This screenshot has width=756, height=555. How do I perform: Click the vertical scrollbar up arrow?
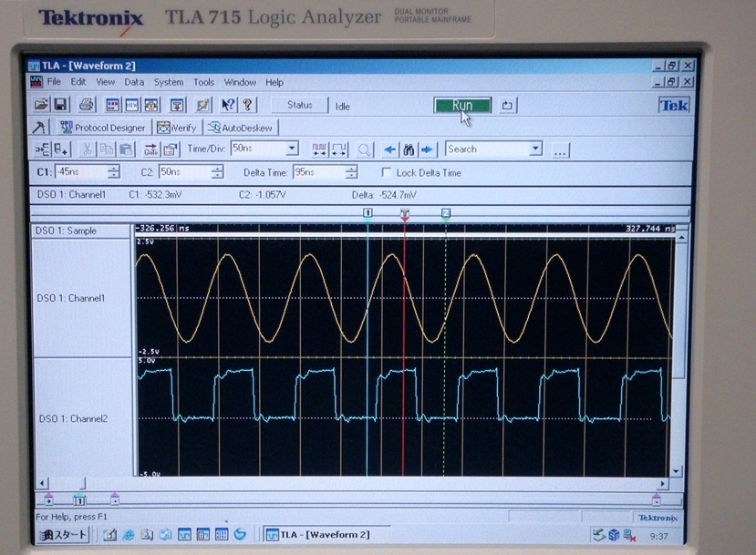pos(682,238)
